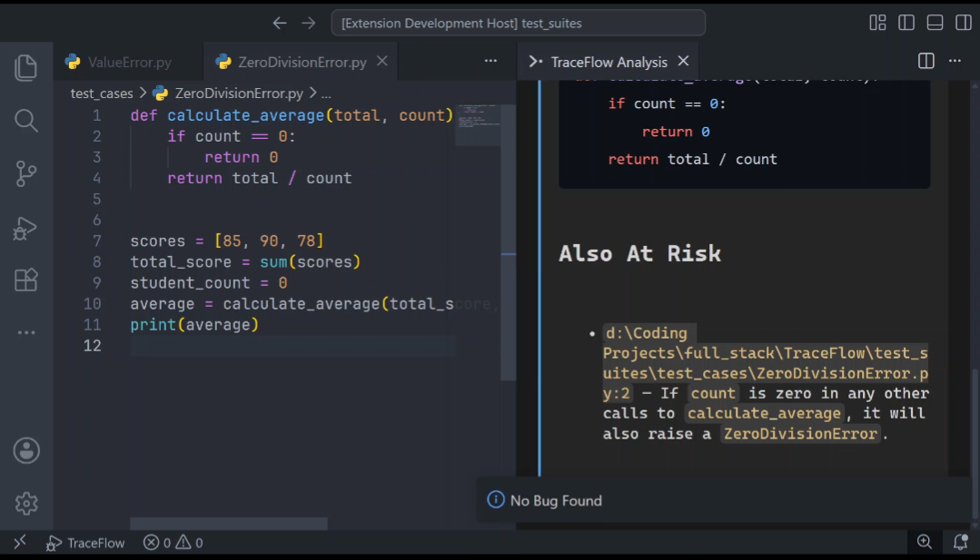
Task: Open more actions for right editor group
Action: tap(955, 61)
